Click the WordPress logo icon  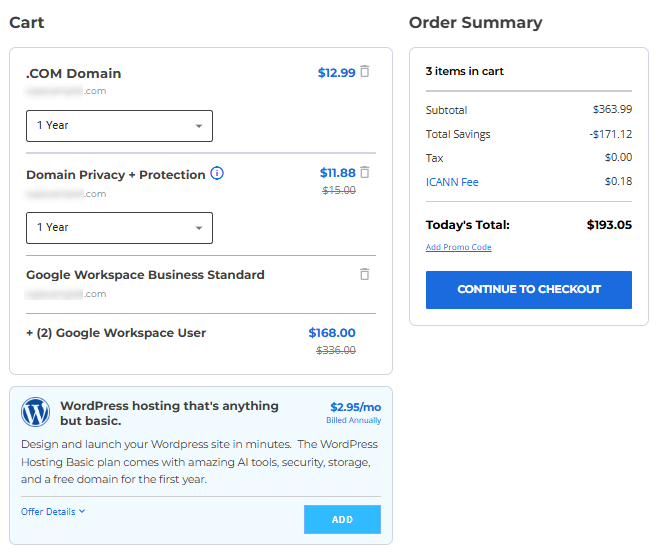coord(36,412)
